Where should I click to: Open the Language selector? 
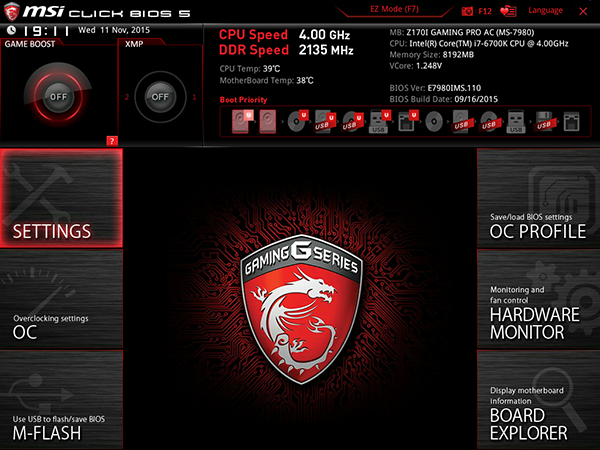[545, 11]
